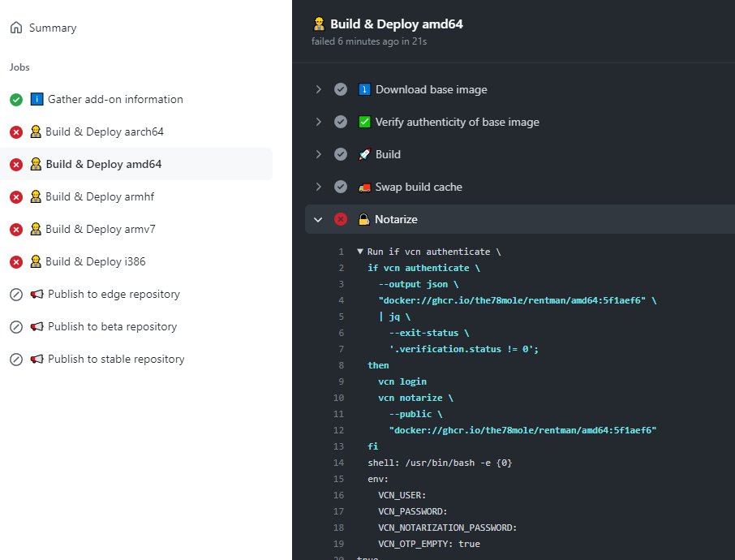
Task: Open the Publish to beta repository job
Action: (112, 327)
